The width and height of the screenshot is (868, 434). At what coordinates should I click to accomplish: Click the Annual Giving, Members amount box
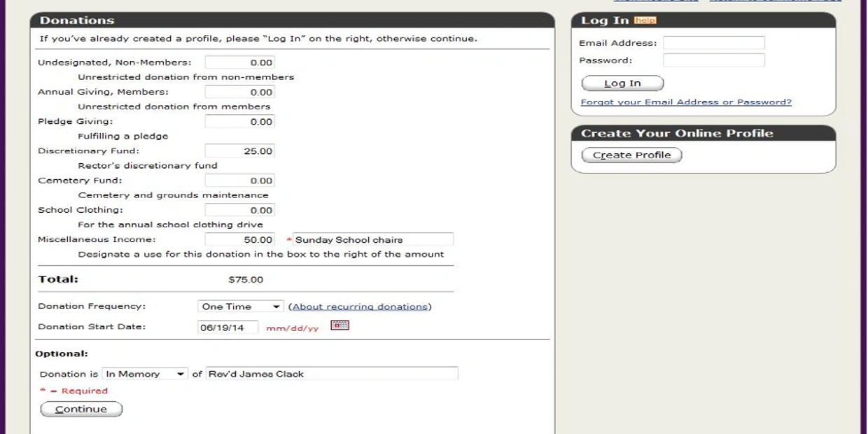click(239, 92)
